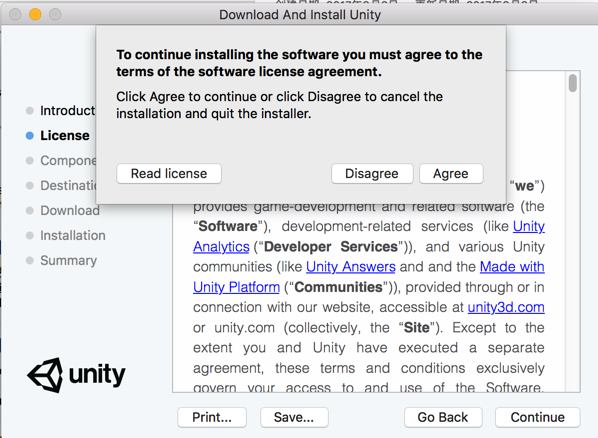598x438 pixels.
Task: Click the Go Back button
Action: pos(443,417)
